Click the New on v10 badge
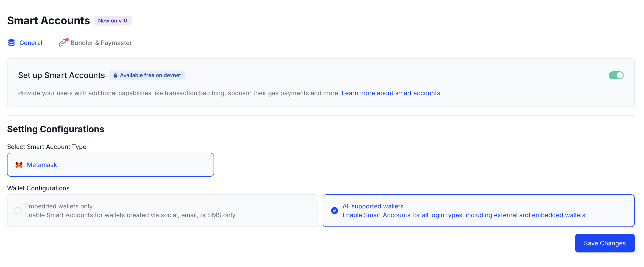This screenshot has width=644, height=267. (112, 21)
